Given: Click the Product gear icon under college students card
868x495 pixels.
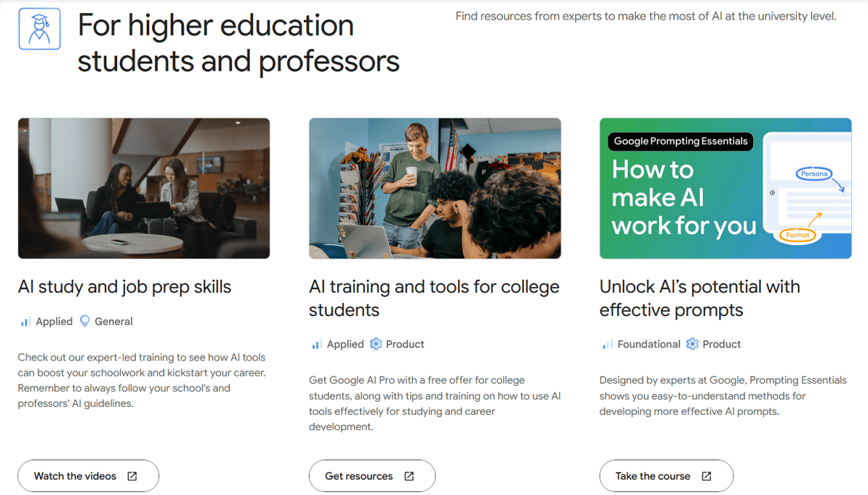Looking at the screenshot, I should [375, 344].
